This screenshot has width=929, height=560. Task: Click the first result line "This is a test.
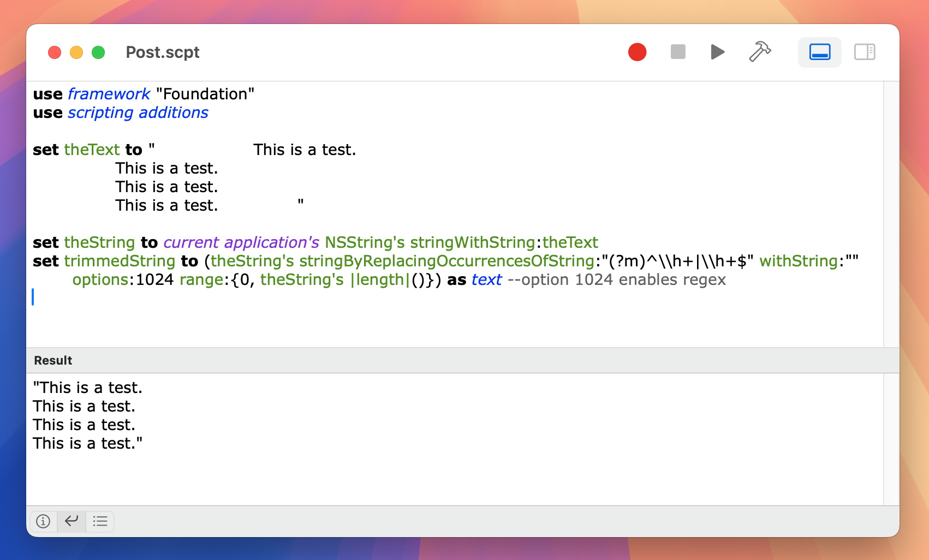(87, 388)
